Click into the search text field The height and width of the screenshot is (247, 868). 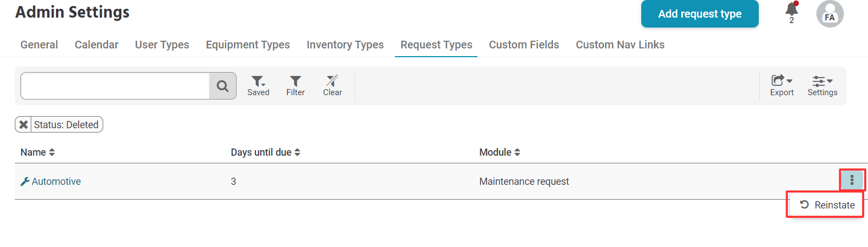(115, 86)
